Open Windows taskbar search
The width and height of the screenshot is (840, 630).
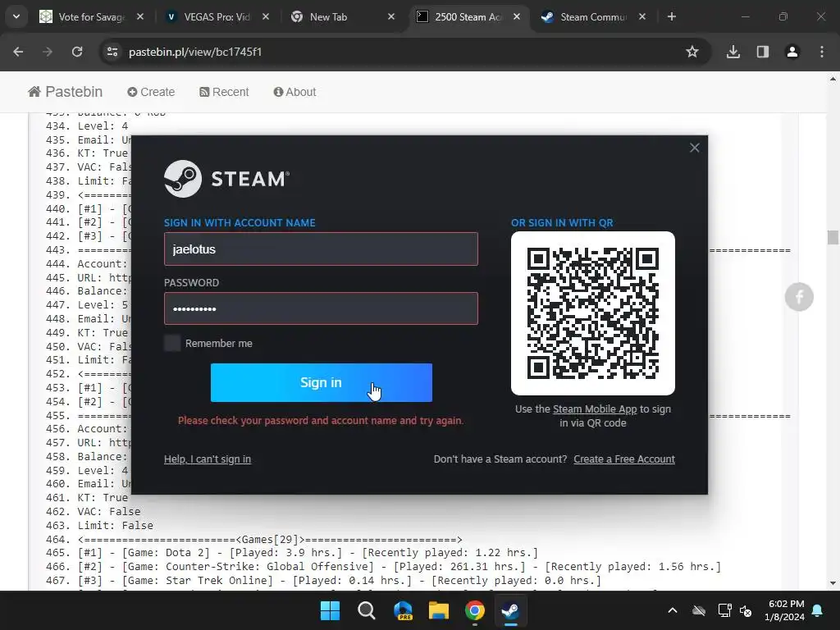click(x=367, y=610)
